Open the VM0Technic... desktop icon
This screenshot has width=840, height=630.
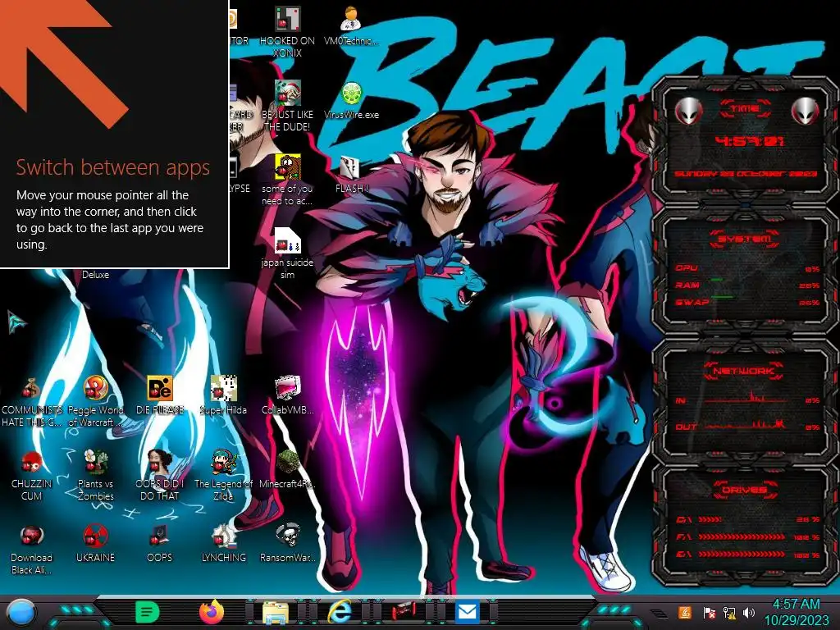tap(351, 27)
